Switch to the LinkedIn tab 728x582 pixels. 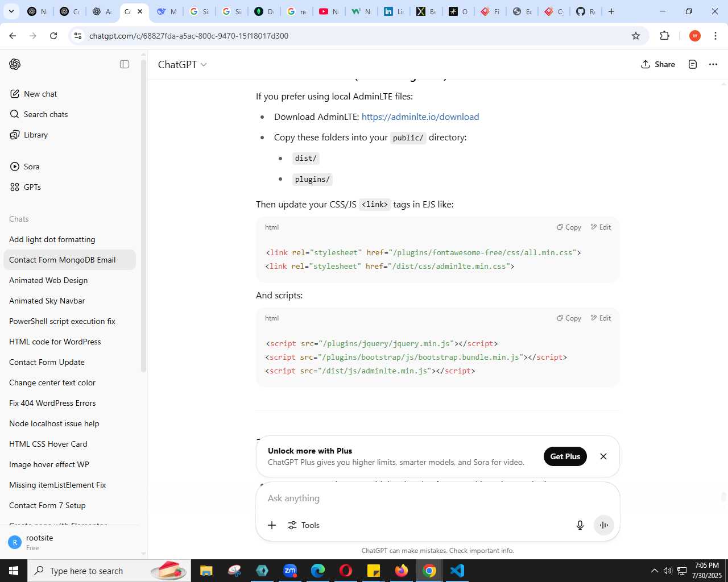pos(394,11)
